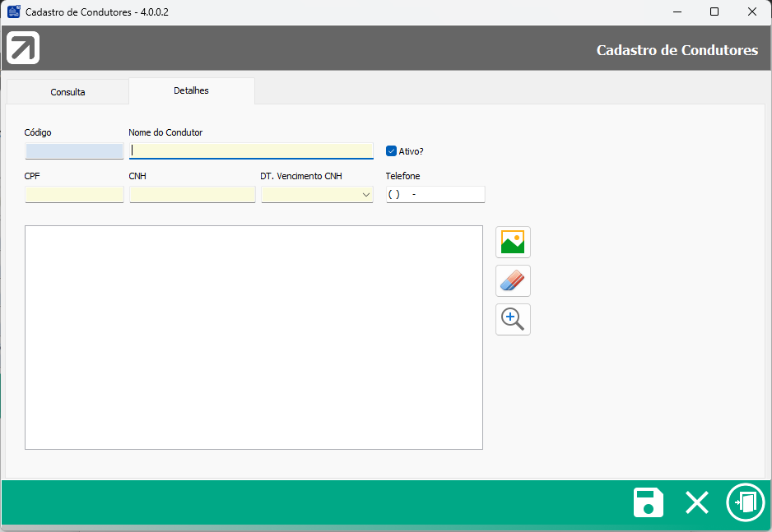This screenshot has height=532, width=772.
Task: Select the CNH number field
Action: point(193,195)
